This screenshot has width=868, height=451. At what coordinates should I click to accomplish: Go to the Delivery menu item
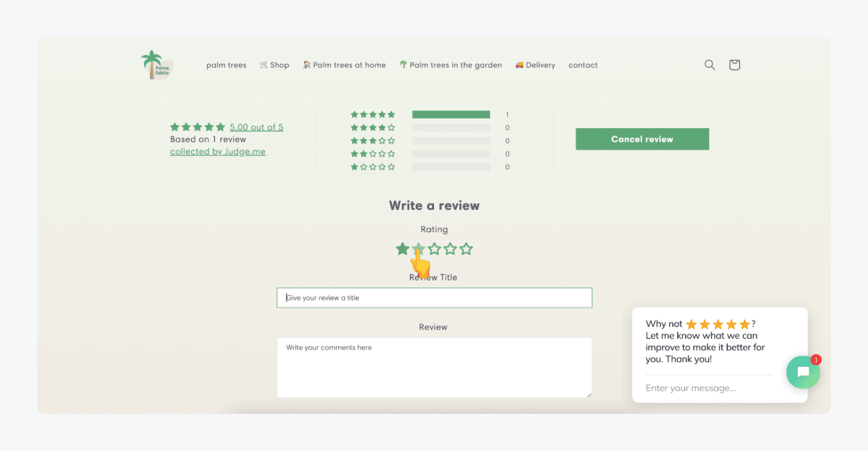click(x=535, y=65)
